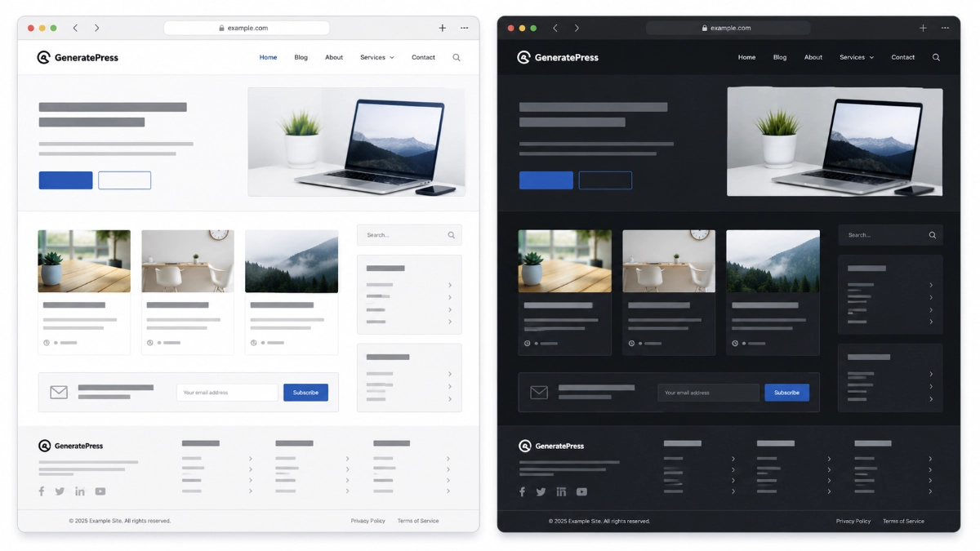The height and width of the screenshot is (551, 980).
Task: Click Subscribe button in the dark window
Action: [786, 393]
